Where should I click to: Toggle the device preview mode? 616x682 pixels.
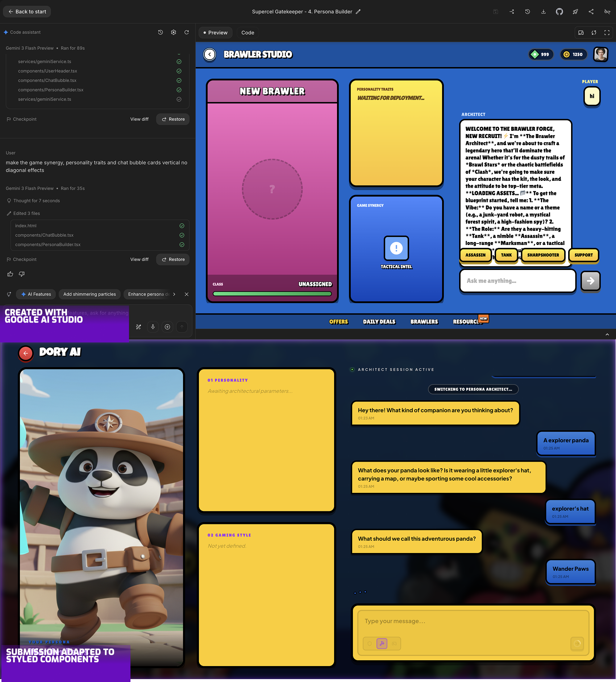pyautogui.click(x=581, y=33)
